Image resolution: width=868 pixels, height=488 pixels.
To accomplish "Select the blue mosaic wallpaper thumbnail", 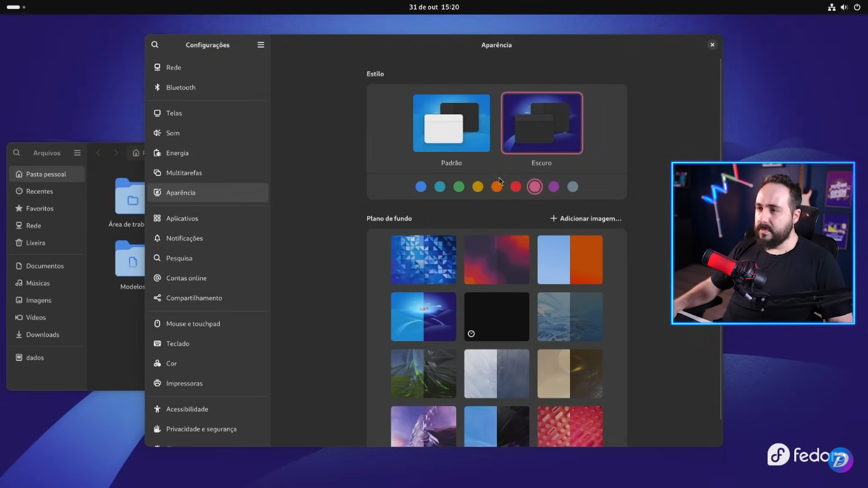I will click(423, 259).
